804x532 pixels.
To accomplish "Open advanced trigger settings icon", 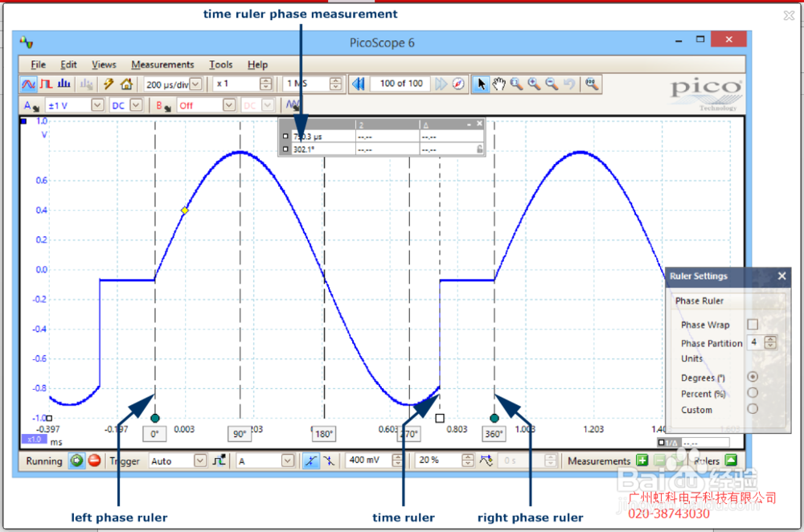I will [x=219, y=460].
